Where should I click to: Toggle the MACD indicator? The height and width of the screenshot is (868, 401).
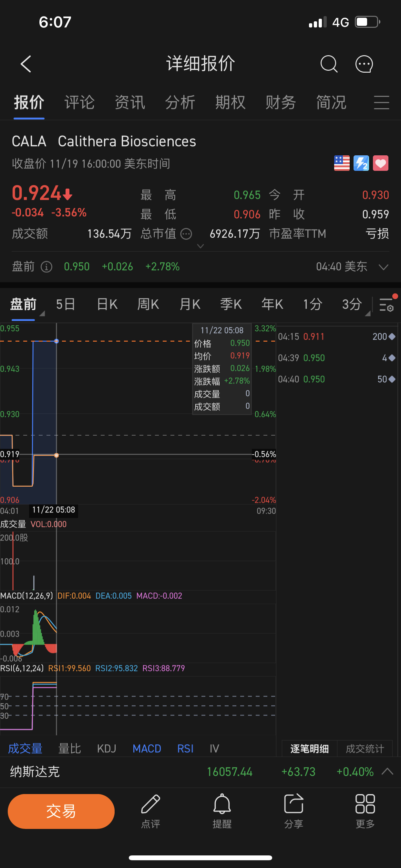147,749
